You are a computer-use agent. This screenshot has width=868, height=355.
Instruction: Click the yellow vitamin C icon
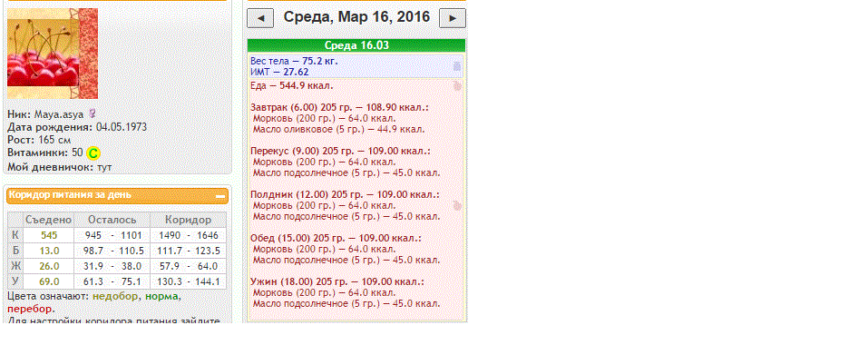(x=93, y=153)
